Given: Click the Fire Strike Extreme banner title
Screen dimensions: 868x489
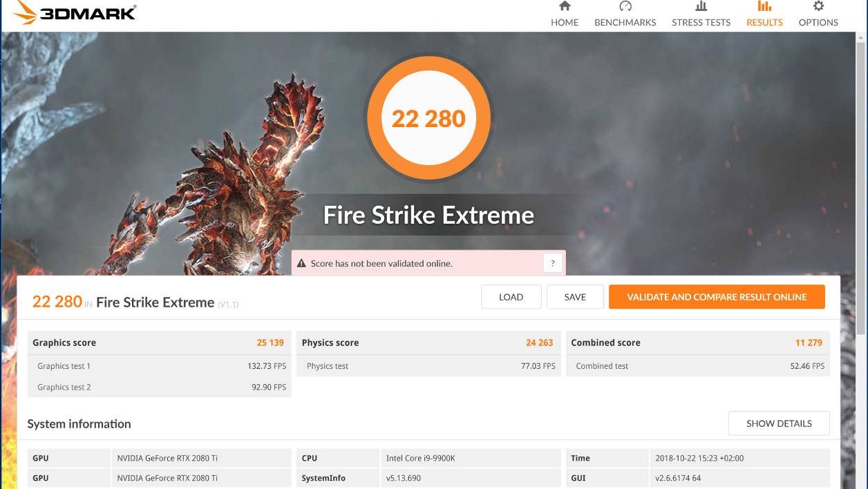Looking at the screenshot, I should (428, 215).
